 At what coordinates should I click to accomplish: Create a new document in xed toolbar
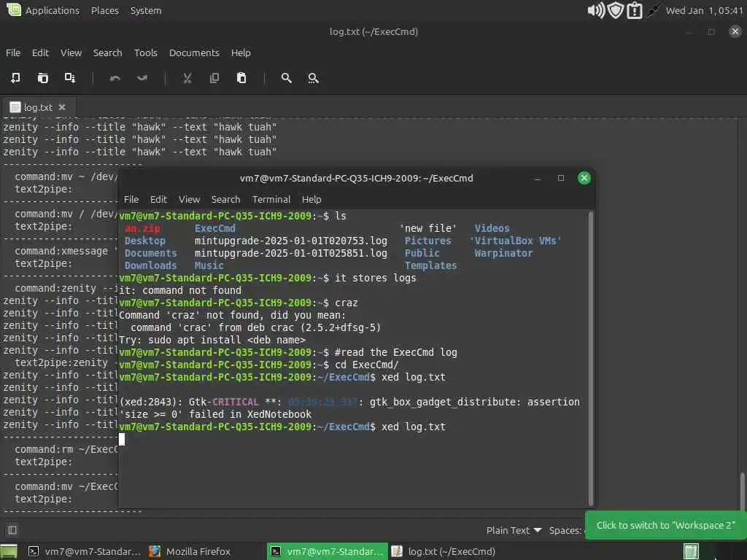point(15,77)
